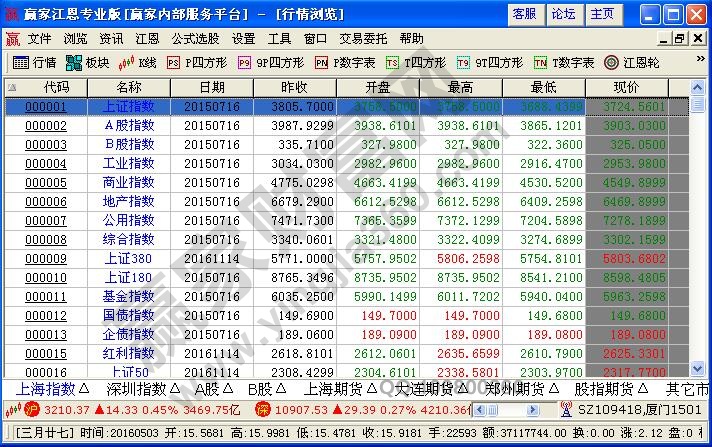Image resolution: width=712 pixels, height=447 pixels.
Task: Expand the 大连期货 tab list
Action: tap(463, 388)
